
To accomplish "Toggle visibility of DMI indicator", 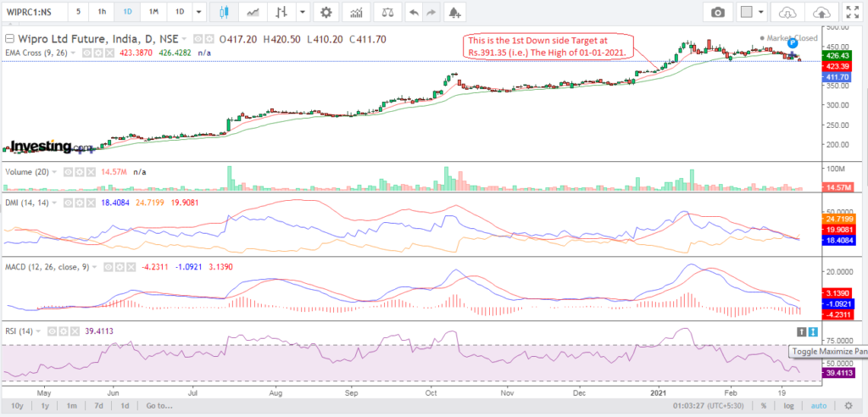I will tap(68, 203).
